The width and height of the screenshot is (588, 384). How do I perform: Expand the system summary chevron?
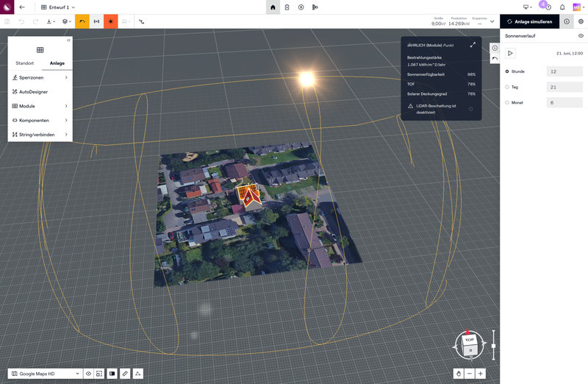(x=492, y=21)
